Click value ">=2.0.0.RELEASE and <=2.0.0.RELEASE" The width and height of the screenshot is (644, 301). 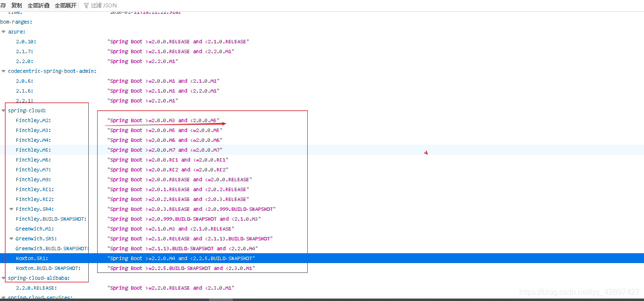pos(179,179)
